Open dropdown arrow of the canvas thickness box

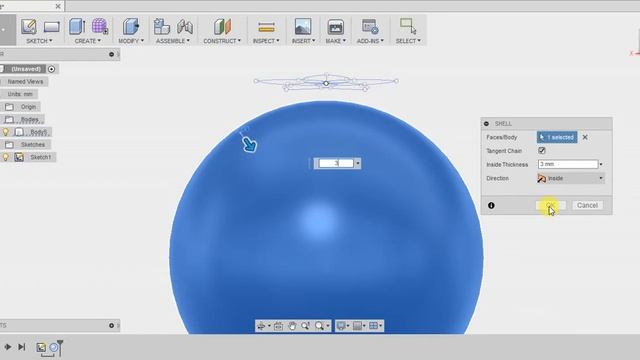click(x=358, y=163)
